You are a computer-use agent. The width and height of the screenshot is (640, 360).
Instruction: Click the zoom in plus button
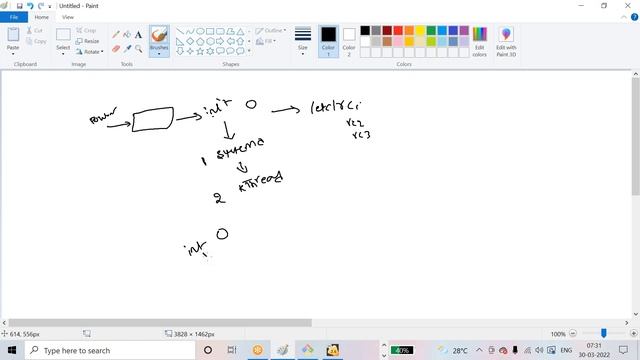[x=634, y=333]
